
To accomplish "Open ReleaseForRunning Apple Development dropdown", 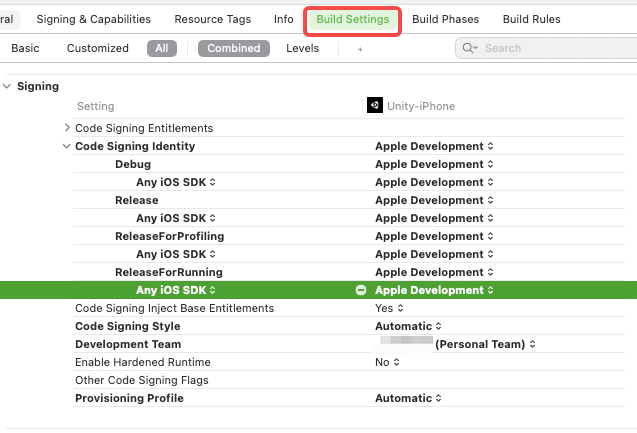I will pyautogui.click(x=434, y=272).
